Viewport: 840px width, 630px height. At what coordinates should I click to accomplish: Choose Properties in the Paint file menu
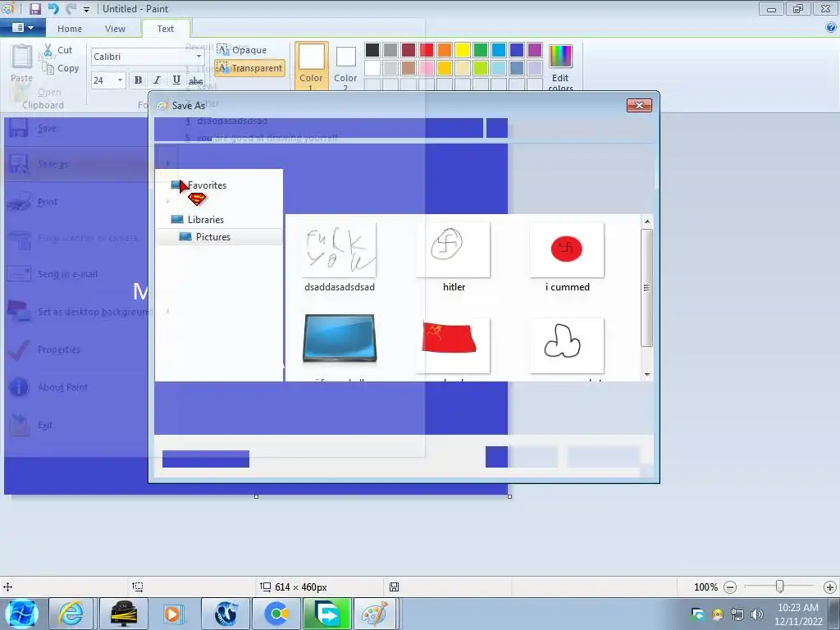point(59,349)
